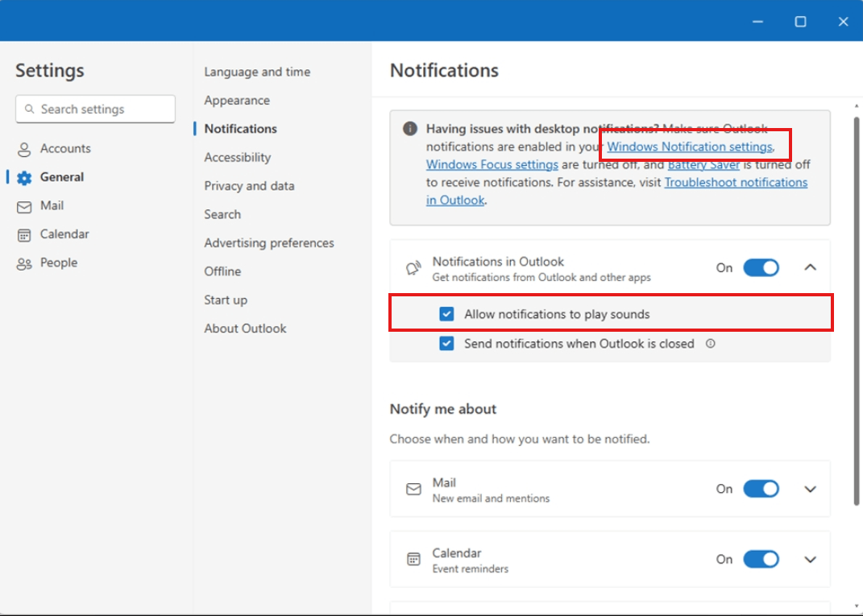Click into the Search settings field

click(x=95, y=109)
